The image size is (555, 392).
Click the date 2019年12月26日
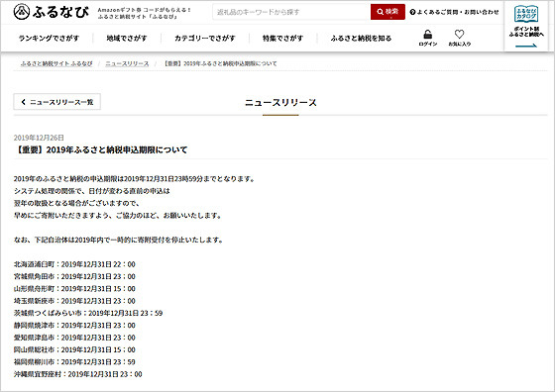[x=39, y=138]
